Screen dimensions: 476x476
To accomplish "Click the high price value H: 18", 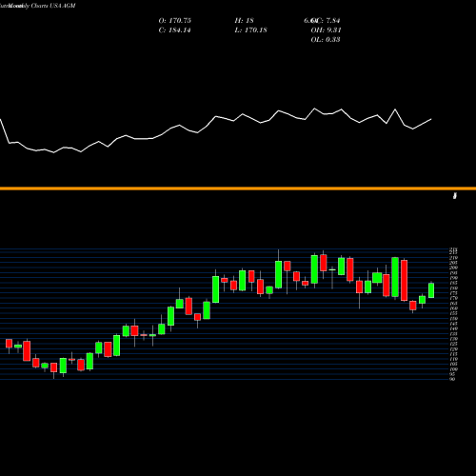I will [x=244, y=21].
